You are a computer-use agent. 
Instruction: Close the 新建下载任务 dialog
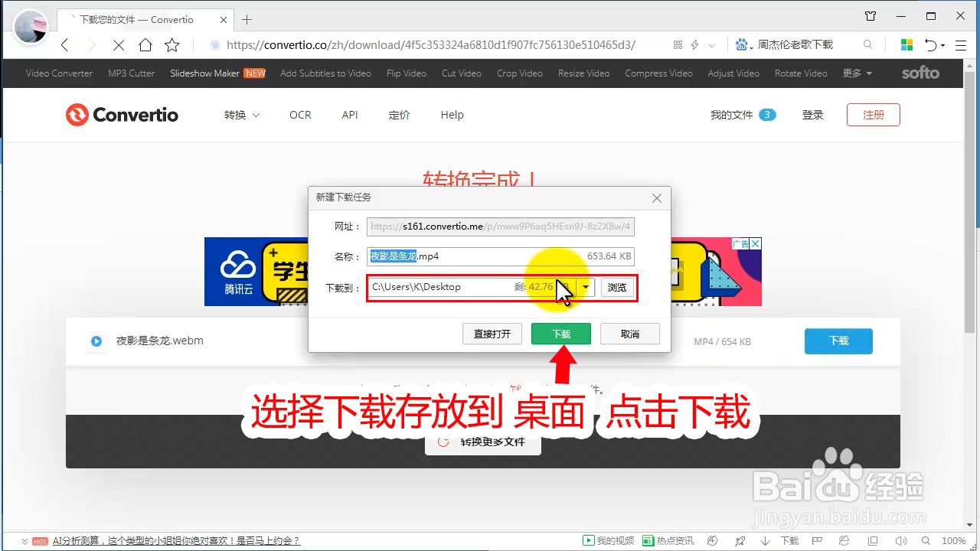pyautogui.click(x=656, y=198)
